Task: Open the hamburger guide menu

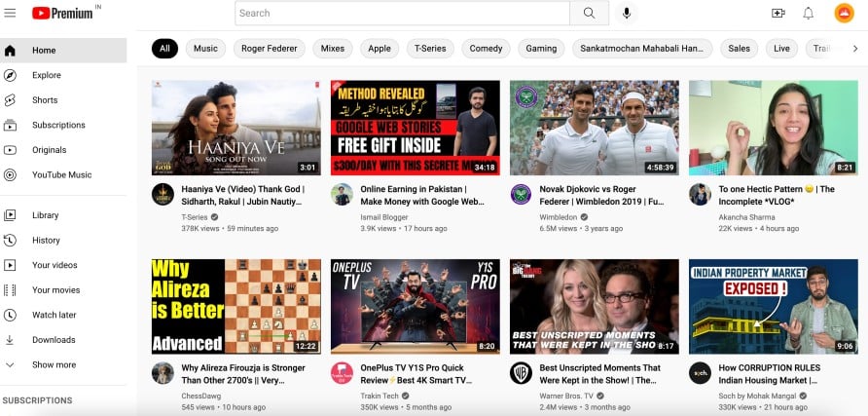Action: point(10,13)
